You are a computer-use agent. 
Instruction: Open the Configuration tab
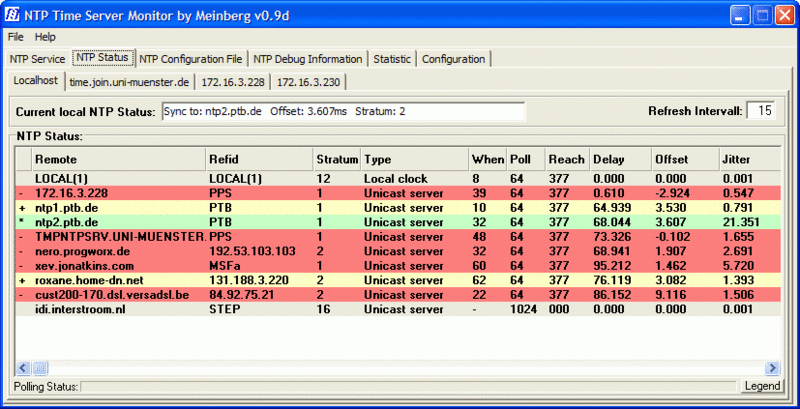point(454,59)
